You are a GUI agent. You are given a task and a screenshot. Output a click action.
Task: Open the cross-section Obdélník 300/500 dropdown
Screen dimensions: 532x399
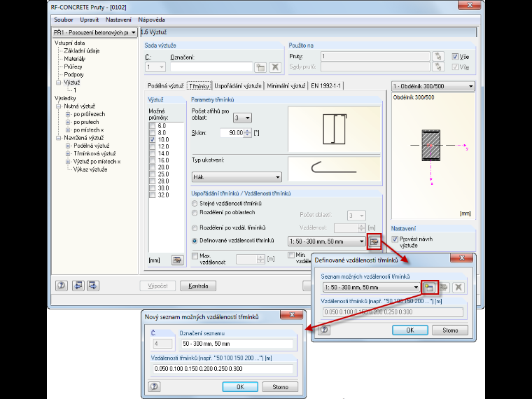click(433, 87)
